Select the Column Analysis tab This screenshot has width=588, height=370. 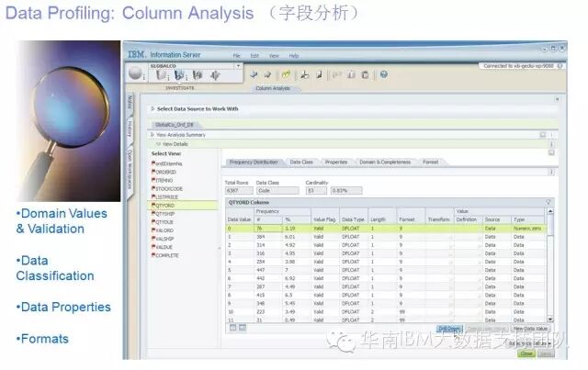(273, 88)
